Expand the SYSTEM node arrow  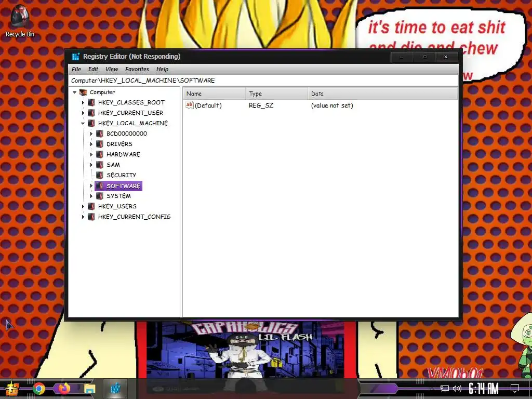pos(91,196)
